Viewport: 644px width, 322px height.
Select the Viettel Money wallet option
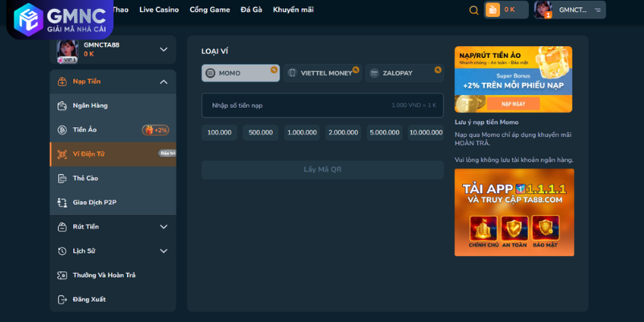[x=322, y=73]
